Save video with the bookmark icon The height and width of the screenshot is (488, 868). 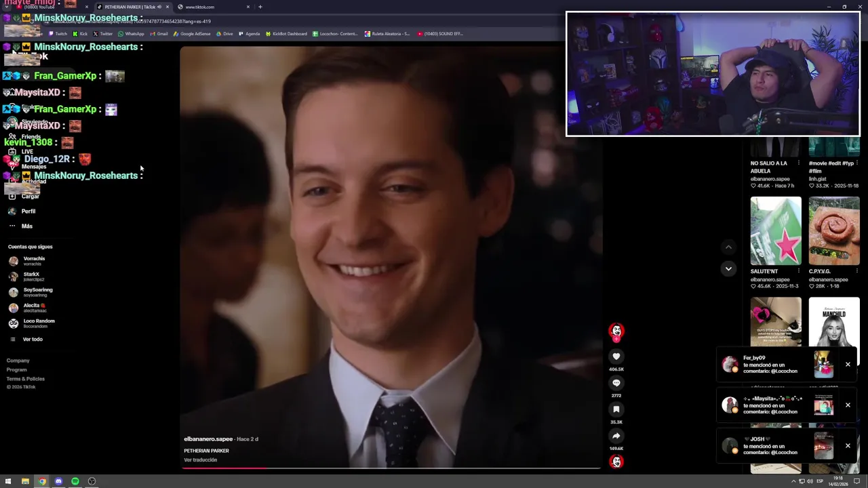616,409
